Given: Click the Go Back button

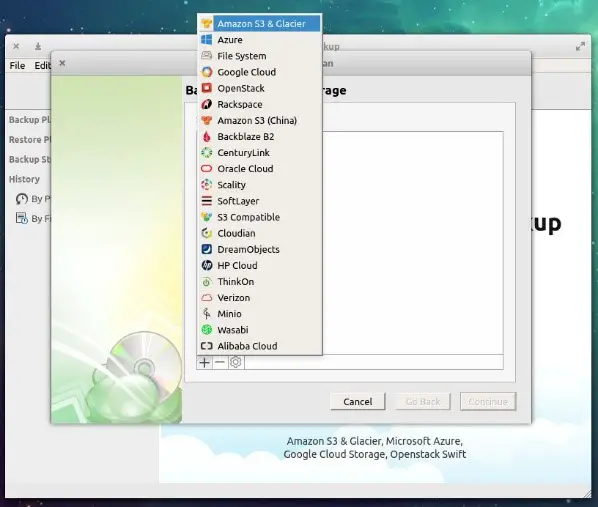Looking at the screenshot, I should point(423,402).
